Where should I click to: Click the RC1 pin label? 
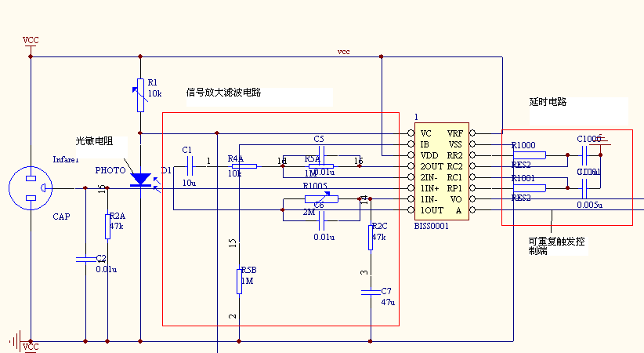pos(454,177)
